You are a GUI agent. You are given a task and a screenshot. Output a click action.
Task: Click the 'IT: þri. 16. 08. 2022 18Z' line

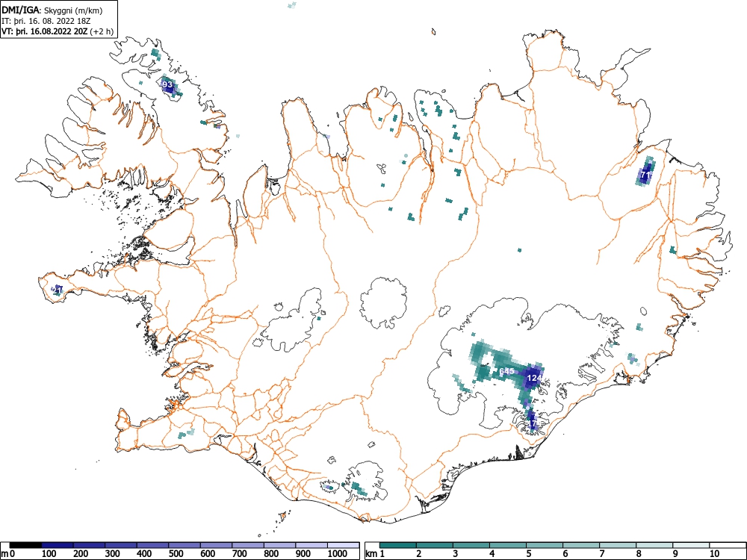48,22
